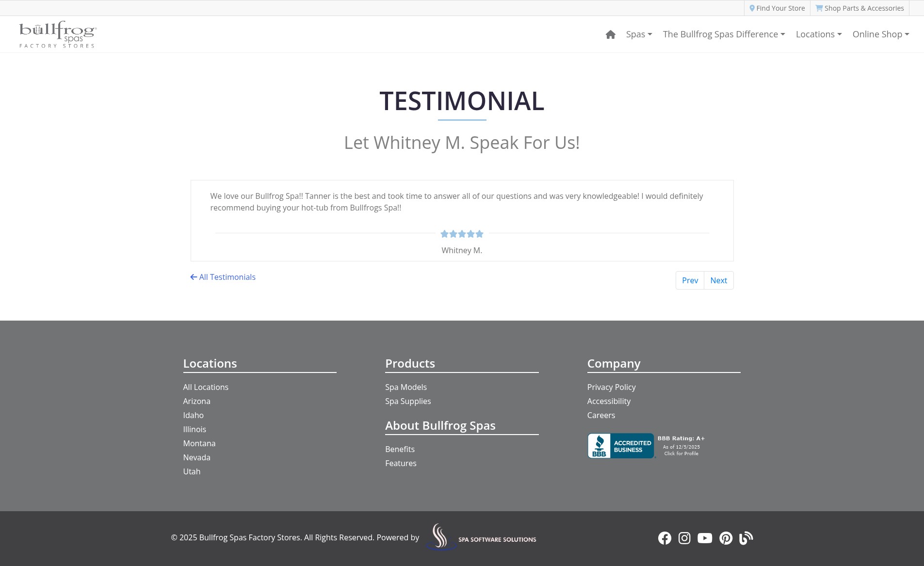
Task: Expand the Online Shop dropdown
Action: [x=881, y=34]
